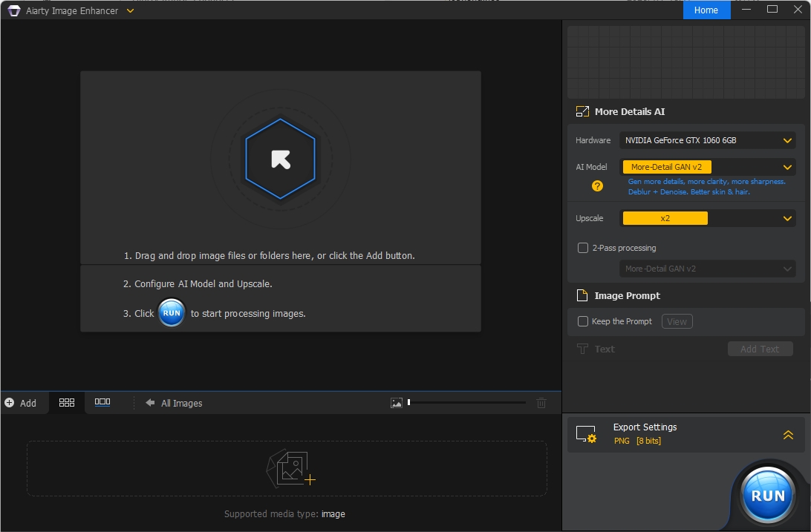Image resolution: width=811 pixels, height=532 pixels.
Task: Click the yellow AI Model help icon
Action: 597,186
